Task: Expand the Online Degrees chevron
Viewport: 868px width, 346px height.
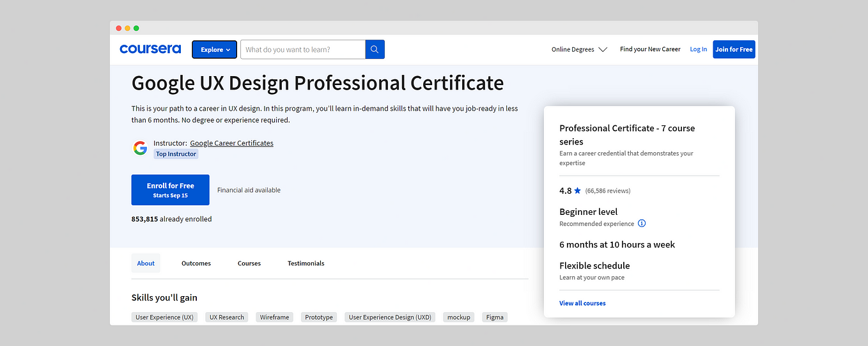Action: click(x=602, y=50)
